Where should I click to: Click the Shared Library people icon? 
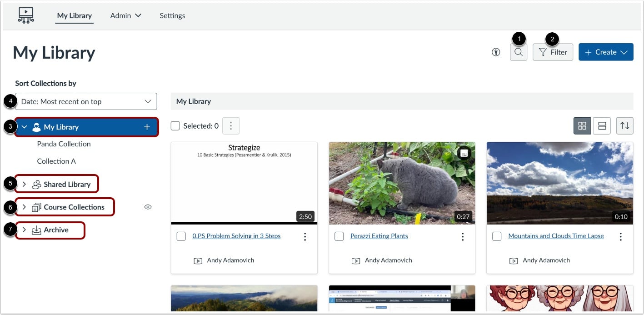36,185
